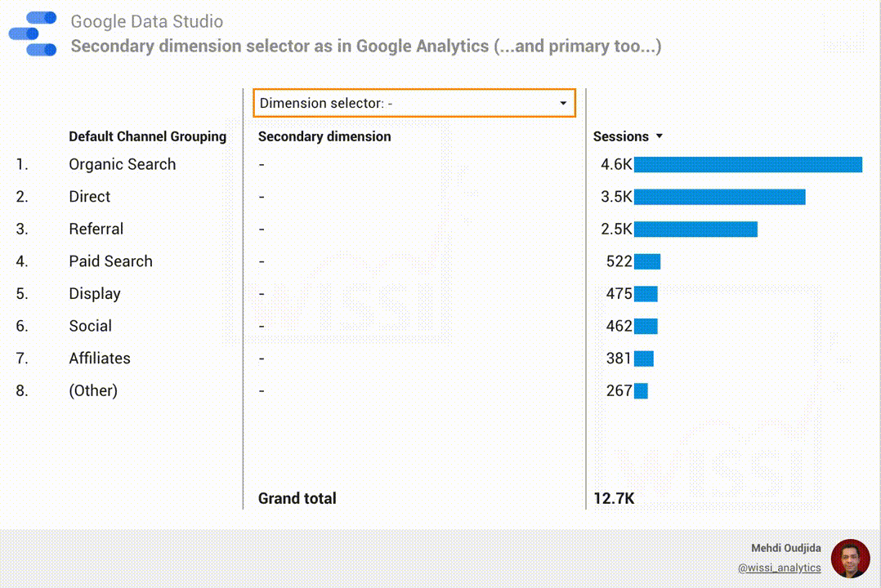Click the Direct sessions bar

719,197
